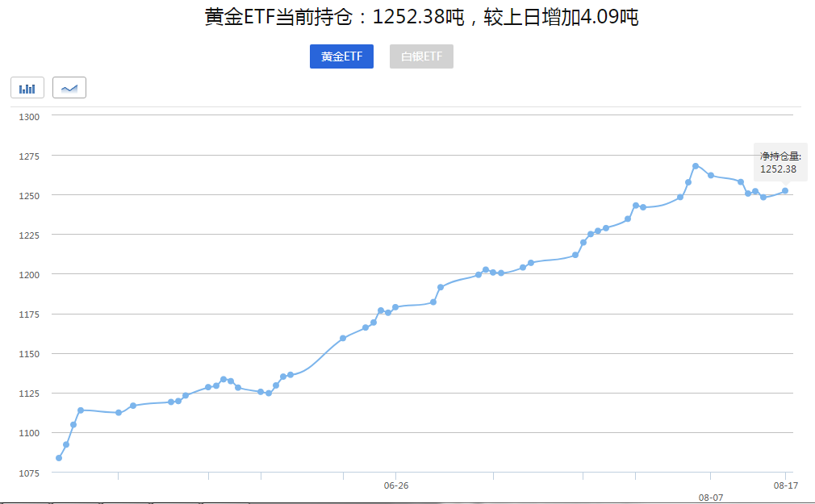Click the last data point at 08-17

785,190
